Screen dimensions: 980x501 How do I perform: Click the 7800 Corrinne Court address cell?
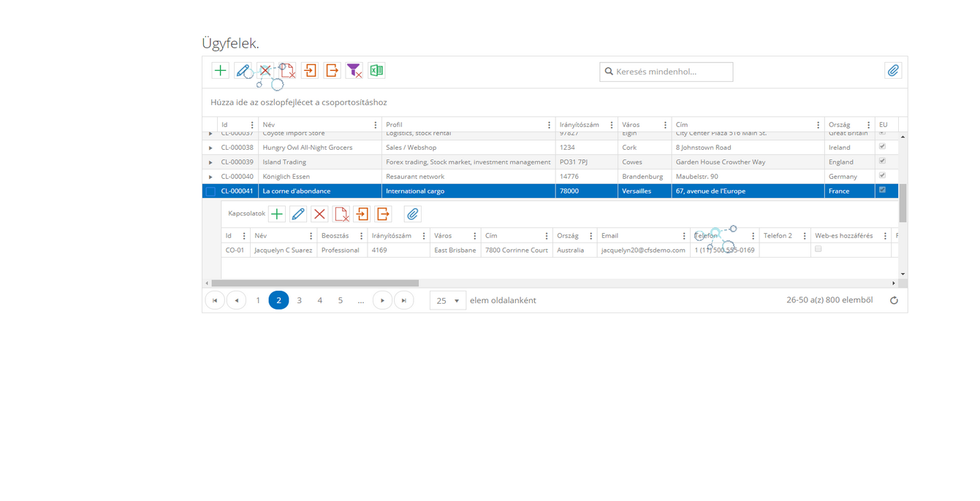[517, 250]
